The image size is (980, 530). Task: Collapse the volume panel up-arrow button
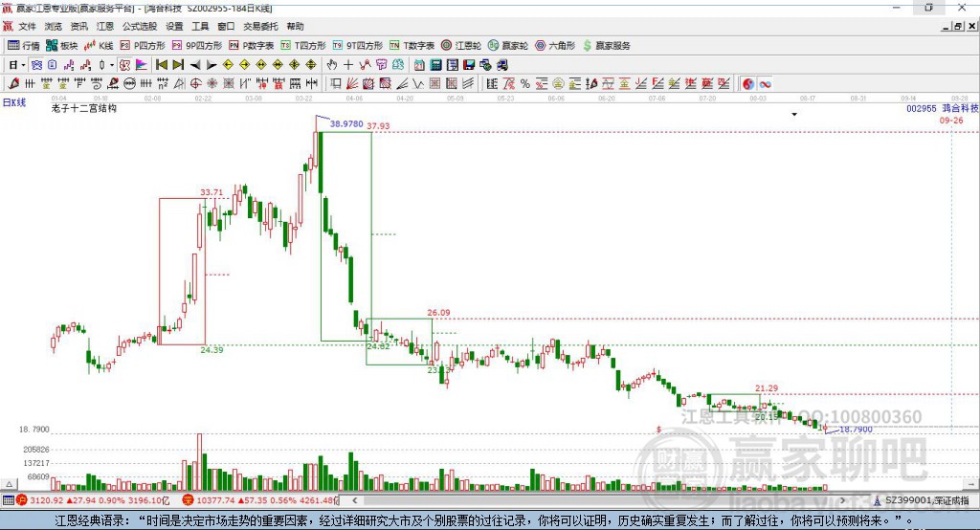pos(9,484)
